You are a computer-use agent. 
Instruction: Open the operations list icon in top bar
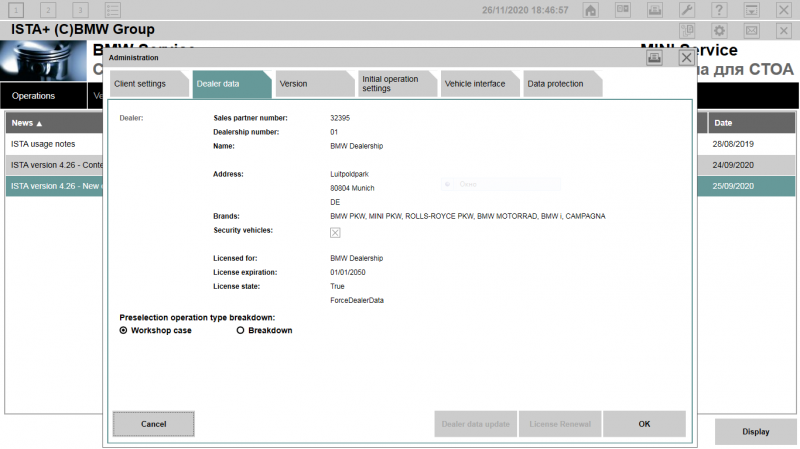(x=112, y=10)
